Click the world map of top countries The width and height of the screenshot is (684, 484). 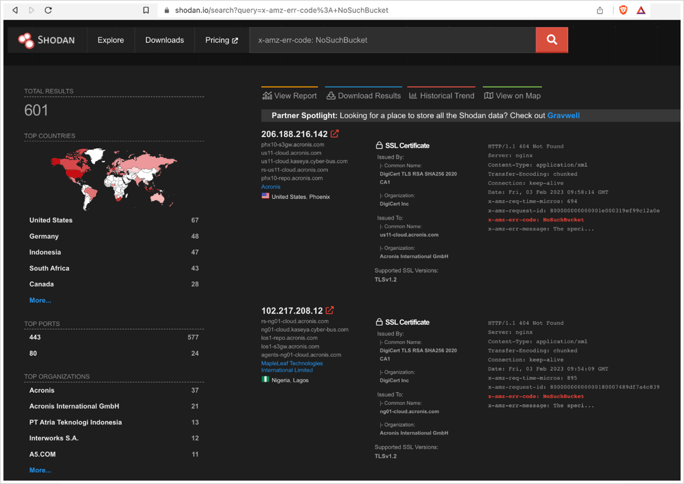[113, 176]
